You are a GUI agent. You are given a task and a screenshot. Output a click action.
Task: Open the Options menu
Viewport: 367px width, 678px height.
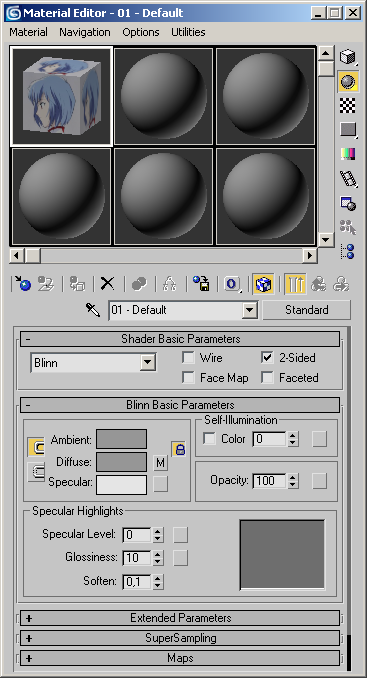pyautogui.click(x=140, y=32)
